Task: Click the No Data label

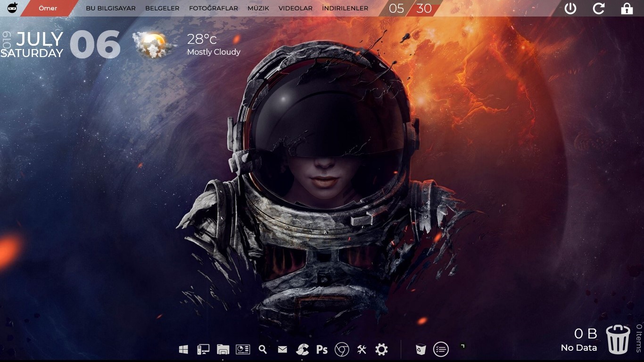Action: click(579, 348)
